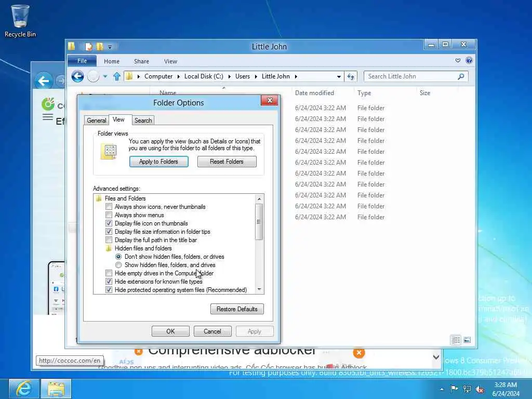The width and height of the screenshot is (532, 399).
Task: Open the View ribbon tab in Explorer
Action: pos(170,61)
